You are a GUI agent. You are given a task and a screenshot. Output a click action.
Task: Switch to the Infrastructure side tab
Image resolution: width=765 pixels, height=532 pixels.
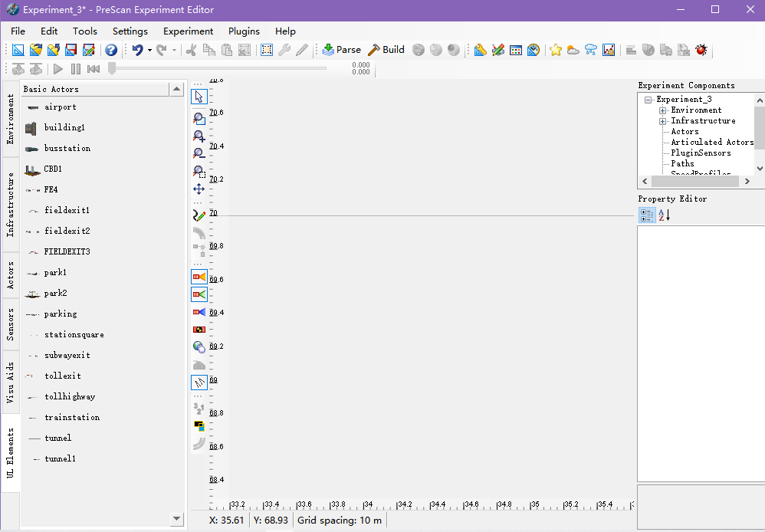pyautogui.click(x=10, y=205)
